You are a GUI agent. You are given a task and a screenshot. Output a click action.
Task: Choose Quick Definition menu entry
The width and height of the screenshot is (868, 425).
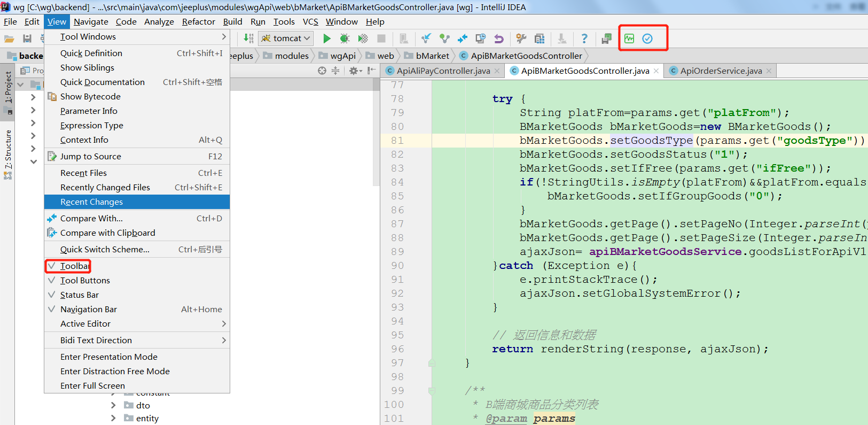(137, 53)
